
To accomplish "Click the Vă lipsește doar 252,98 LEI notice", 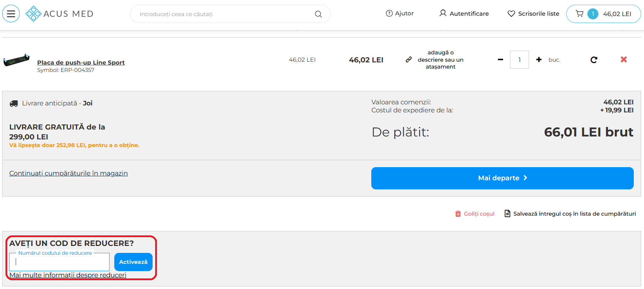I will click(x=74, y=145).
